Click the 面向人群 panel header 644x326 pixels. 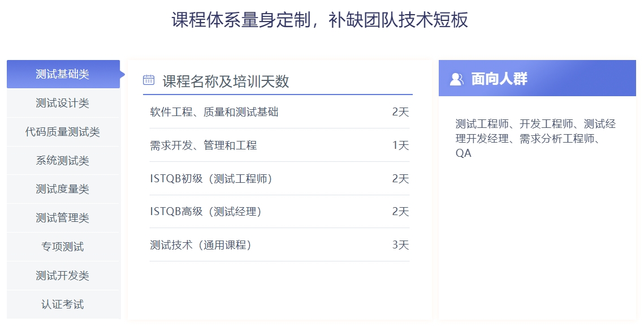[x=537, y=79]
